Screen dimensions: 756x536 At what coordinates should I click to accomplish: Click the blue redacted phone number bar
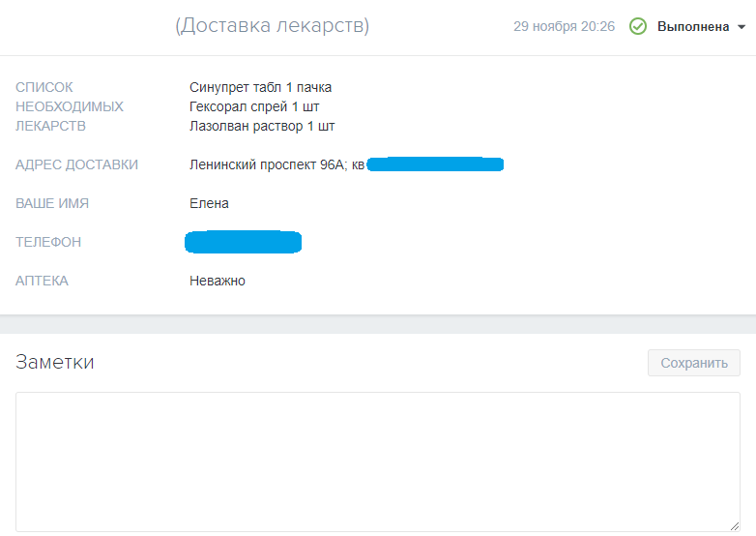[x=243, y=242]
